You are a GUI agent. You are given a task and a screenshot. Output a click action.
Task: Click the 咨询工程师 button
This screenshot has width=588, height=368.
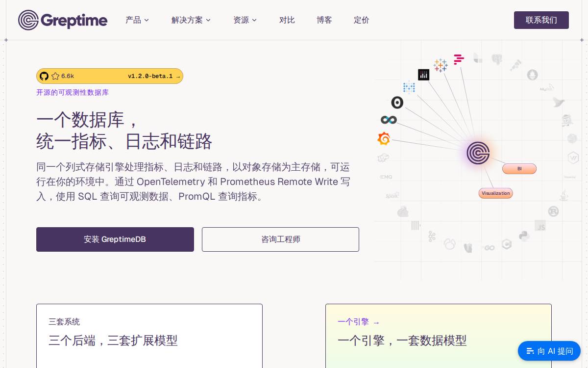(x=280, y=239)
